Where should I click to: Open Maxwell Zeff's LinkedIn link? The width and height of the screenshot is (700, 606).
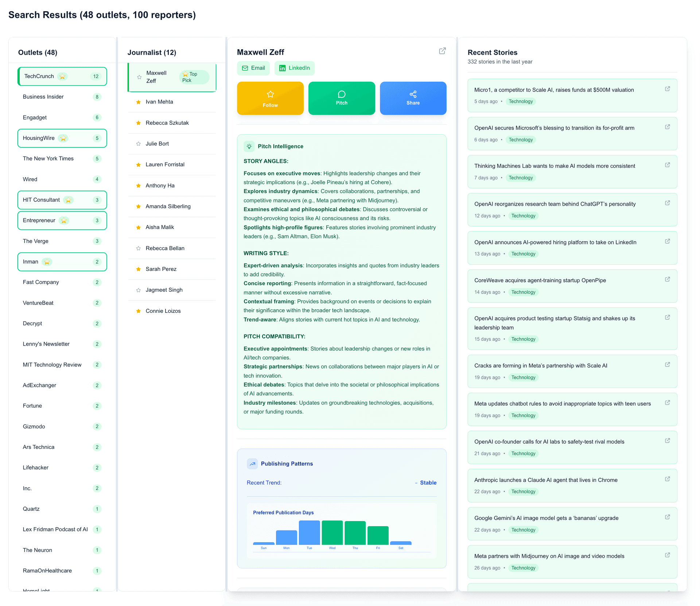(x=295, y=68)
